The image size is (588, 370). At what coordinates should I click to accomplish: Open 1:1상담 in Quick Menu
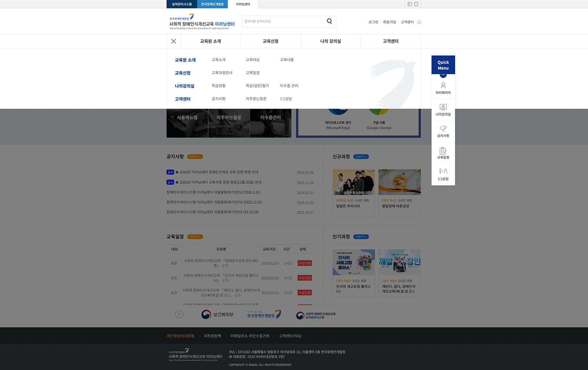coord(443,175)
